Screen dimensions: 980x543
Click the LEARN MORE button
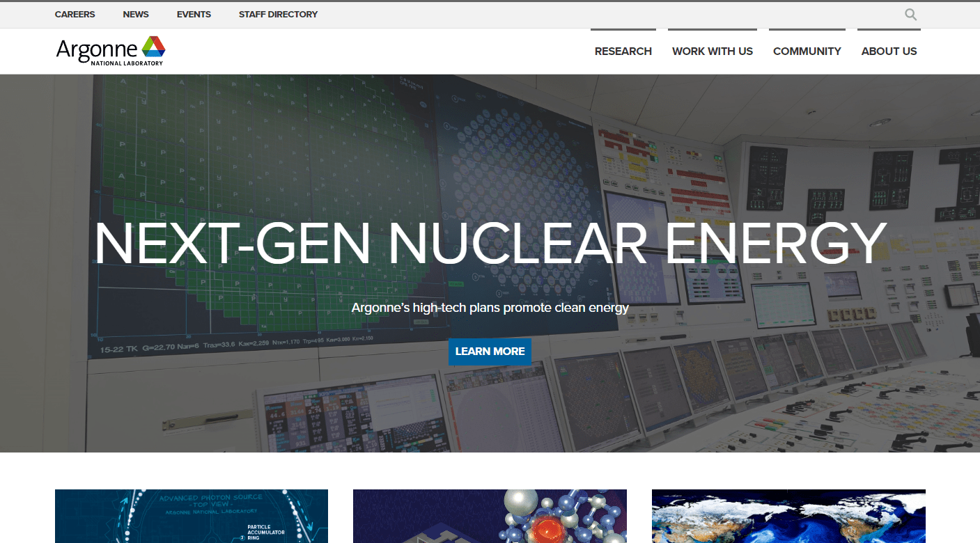490,352
